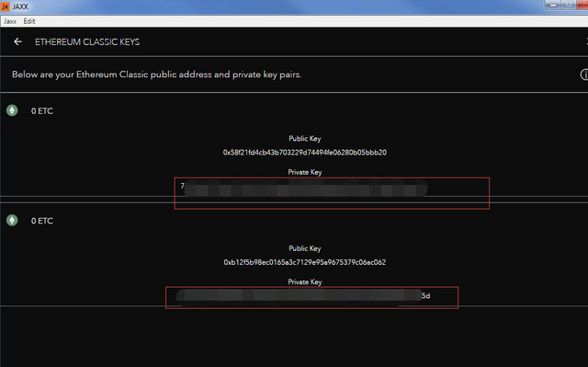Minimize the JAXX window
Viewport: 588px width, 367px height.
pos(553,5)
